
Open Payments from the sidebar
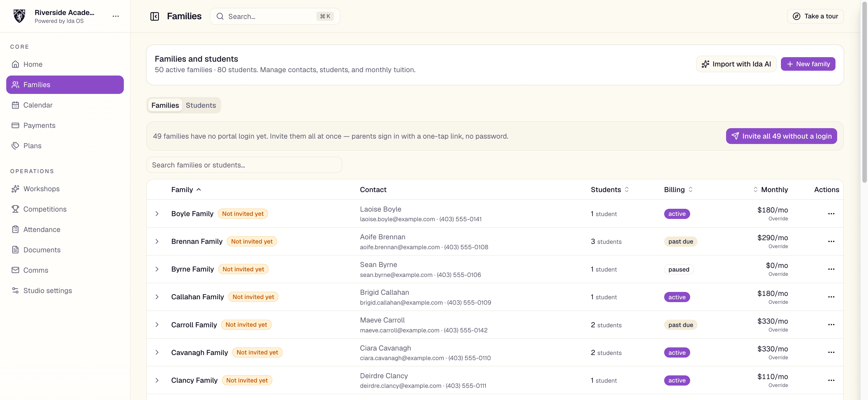point(65,126)
